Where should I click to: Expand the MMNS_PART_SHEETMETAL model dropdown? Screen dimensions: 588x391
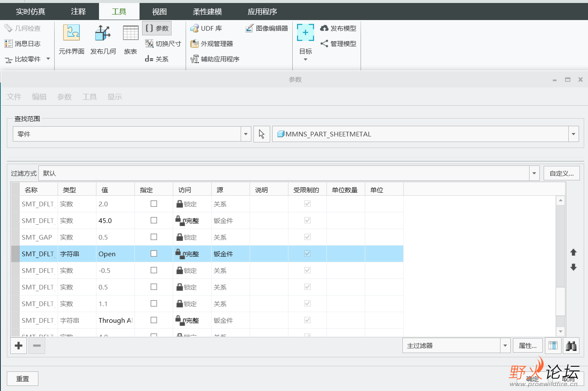[573, 134]
